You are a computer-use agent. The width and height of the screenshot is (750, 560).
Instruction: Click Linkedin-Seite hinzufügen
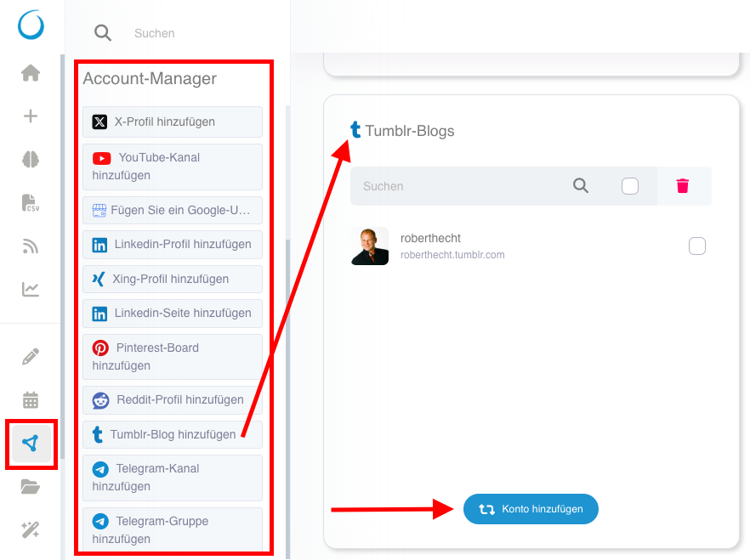172,314
